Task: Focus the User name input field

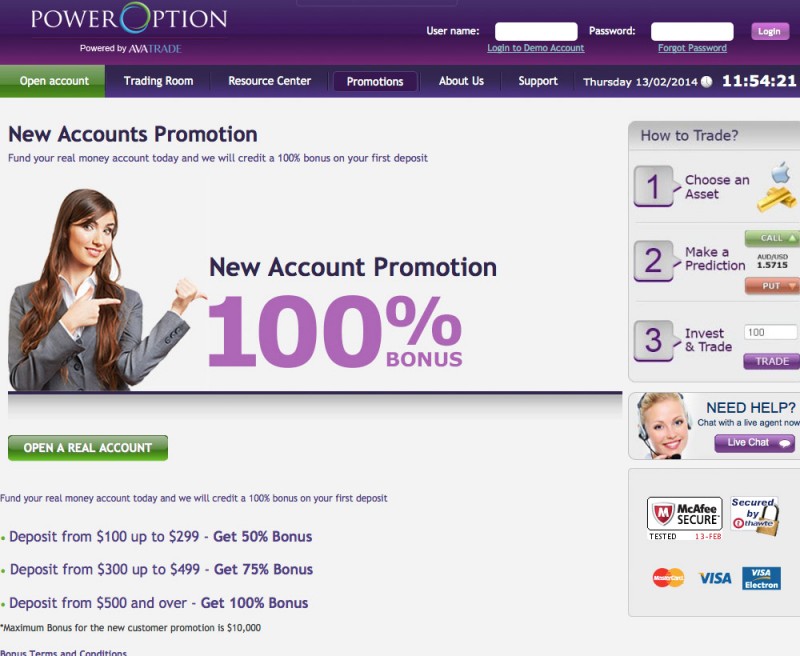Action: 536,31
